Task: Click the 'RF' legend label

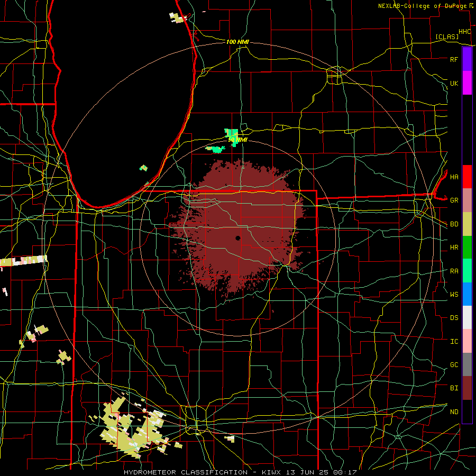Action: tap(454, 59)
